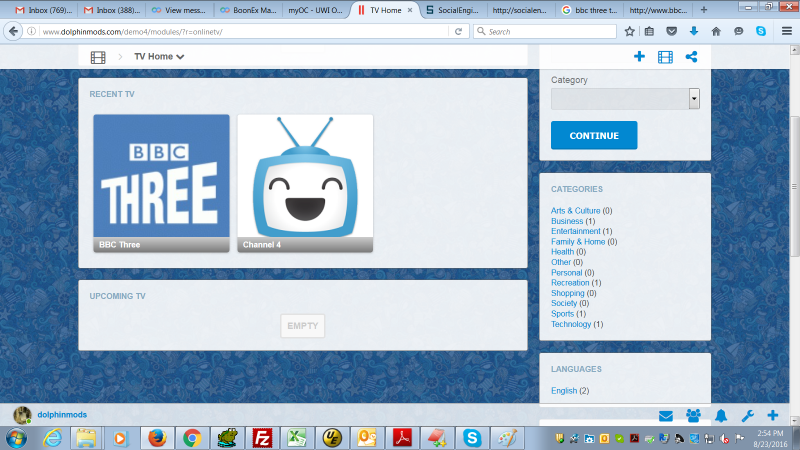
Task: Open dolphinmods profile link
Action: 62,415
